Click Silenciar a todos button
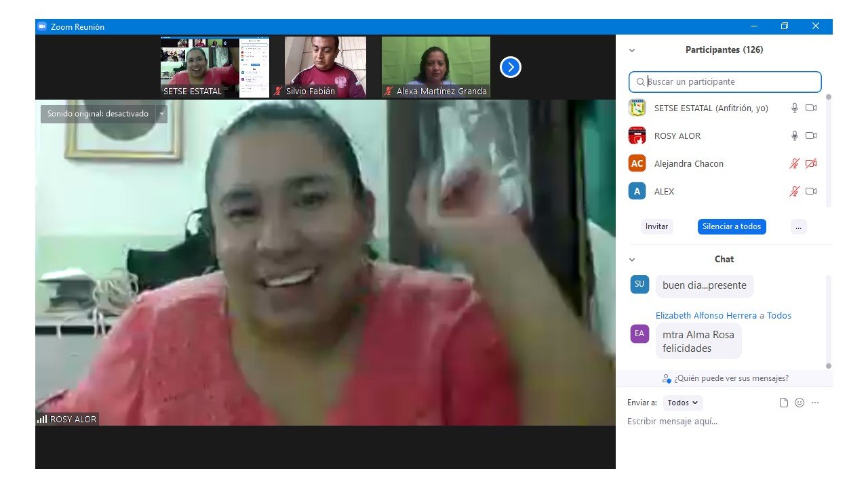This screenshot has height=488, width=868. point(732,226)
